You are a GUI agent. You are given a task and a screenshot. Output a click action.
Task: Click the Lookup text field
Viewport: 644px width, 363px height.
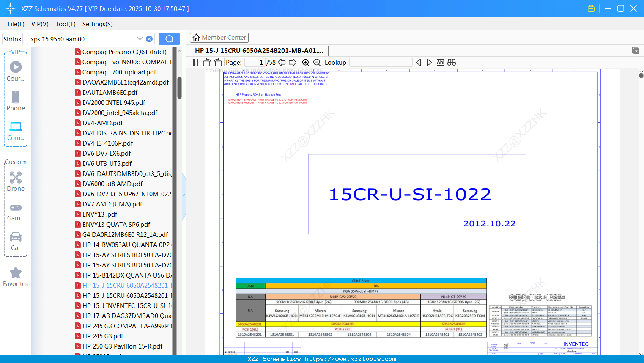coord(381,62)
